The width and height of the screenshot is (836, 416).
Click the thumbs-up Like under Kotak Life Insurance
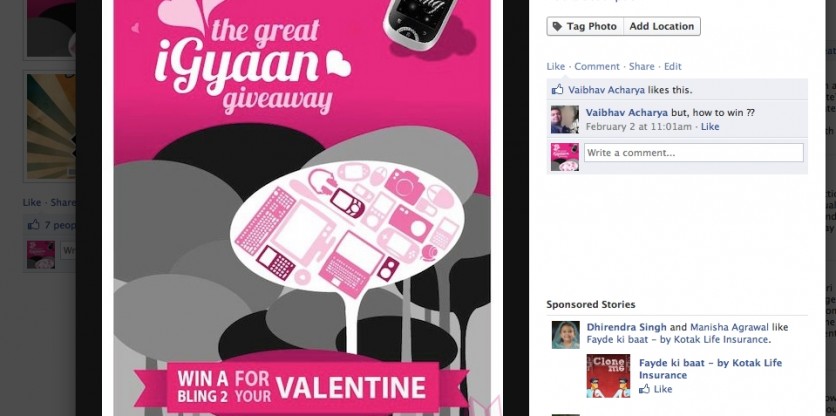[655, 389]
